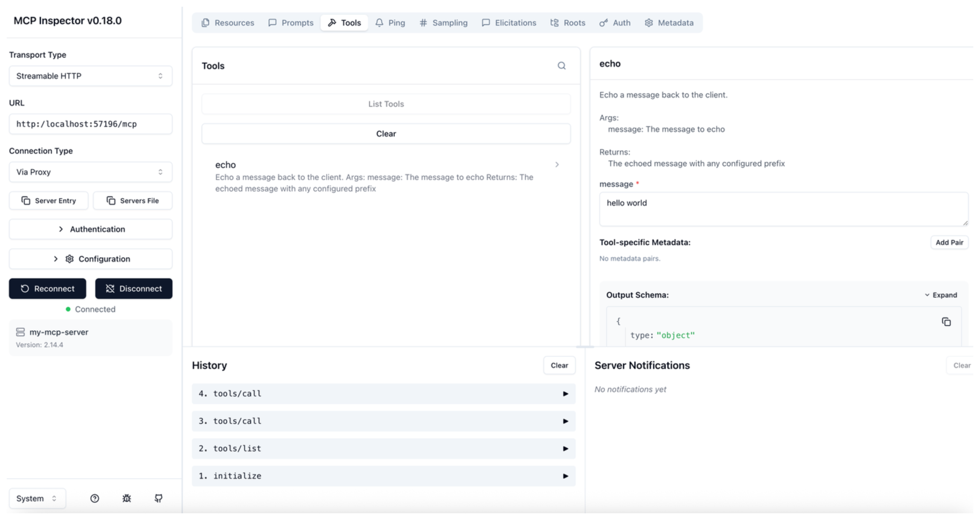Click the bug debugging icon
Image resolution: width=980 pixels, height=520 pixels.
click(x=127, y=498)
